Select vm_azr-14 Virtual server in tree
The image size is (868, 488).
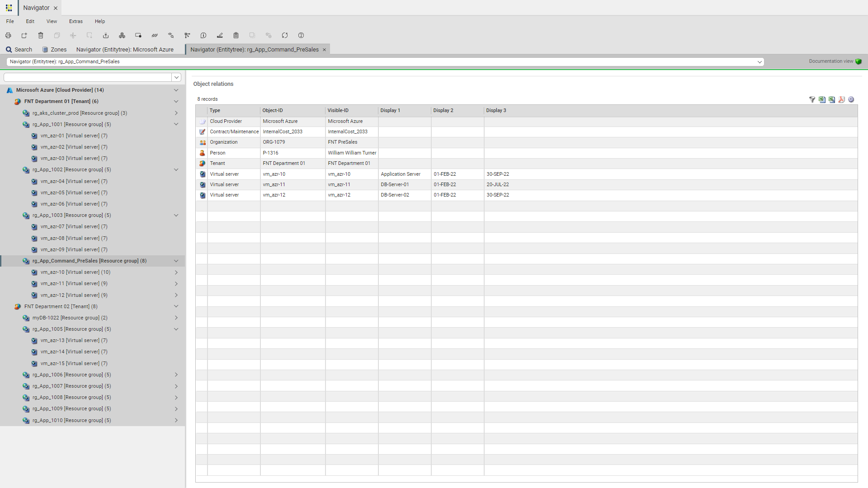(x=74, y=352)
